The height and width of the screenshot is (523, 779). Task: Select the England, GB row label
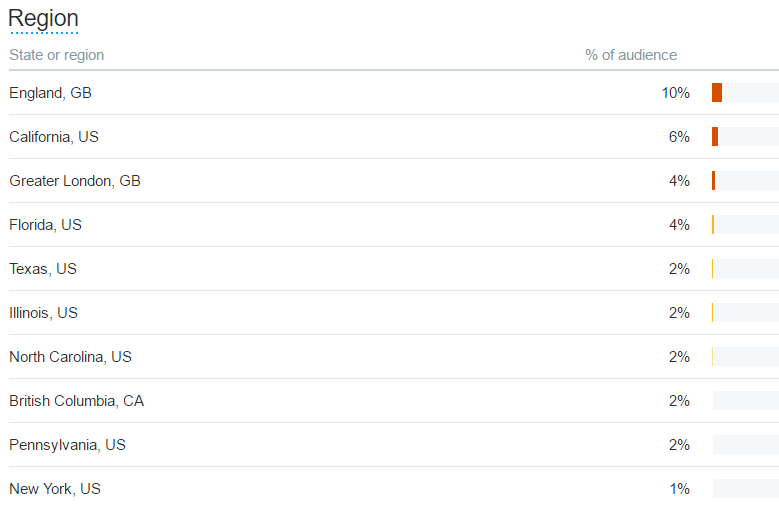(50, 93)
